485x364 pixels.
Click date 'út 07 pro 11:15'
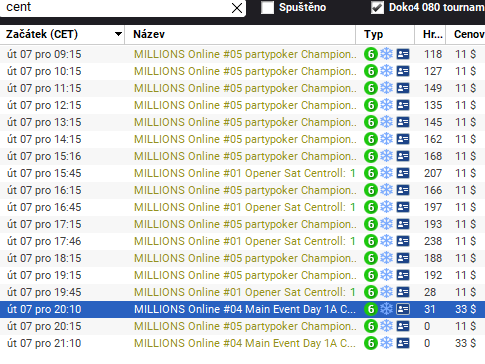44,88
